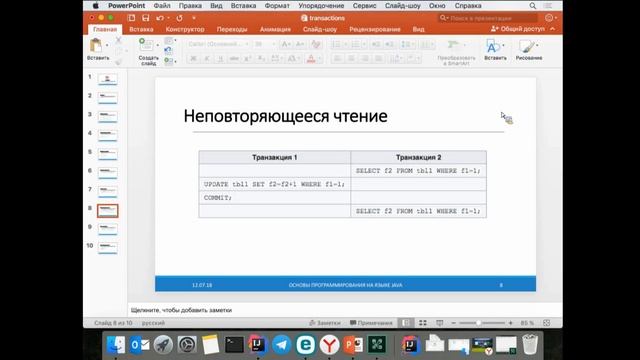Image resolution: width=640 pixels, height=360 pixels.
Task: Open the Конструктор ribbon tab
Action: coord(185,29)
